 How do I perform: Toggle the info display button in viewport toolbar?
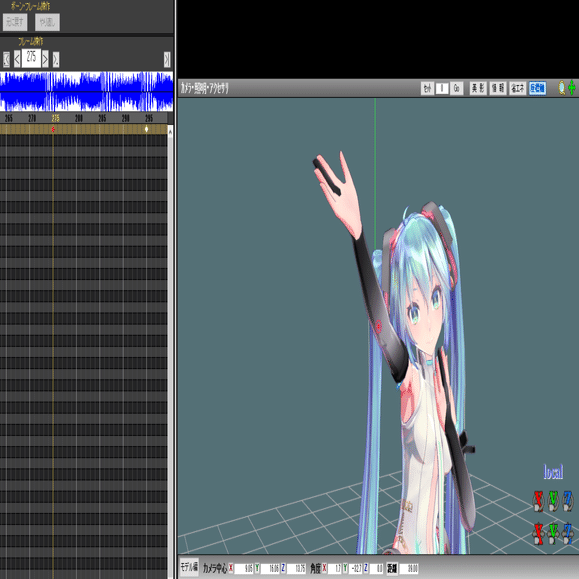pyautogui.click(x=497, y=88)
